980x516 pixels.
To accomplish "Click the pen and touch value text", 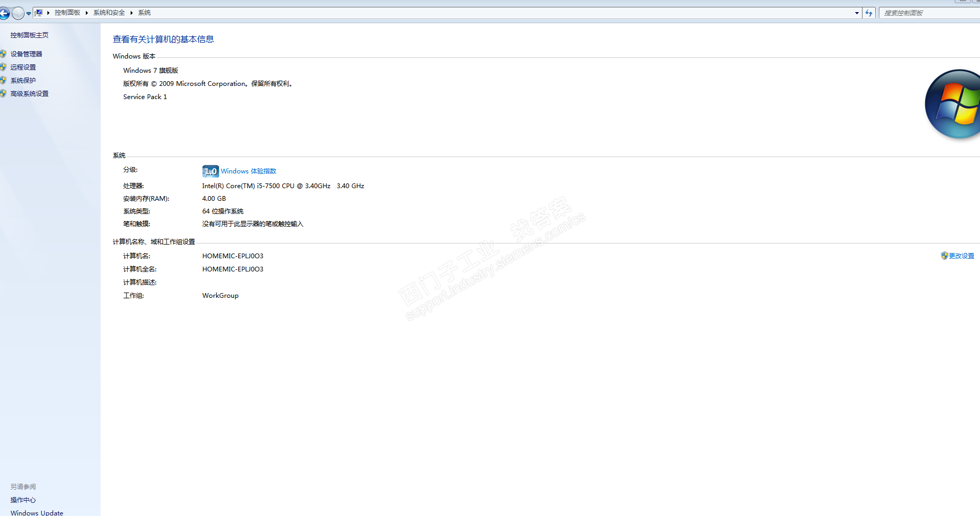I will pyautogui.click(x=253, y=224).
